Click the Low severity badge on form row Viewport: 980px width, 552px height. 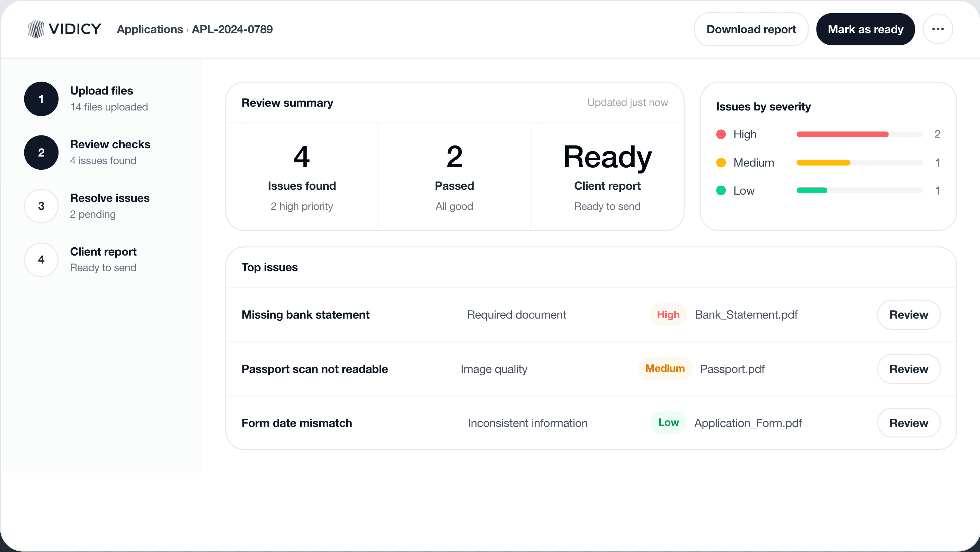pos(668,422)
